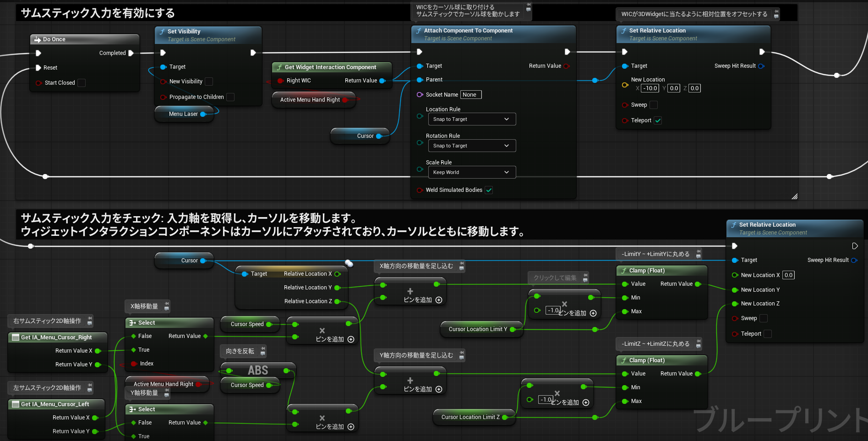The height and width of the screenshot is (441, 868).
Task: Disable the Teleport checkbox on Set Relative Location
Action: point(658,120)
